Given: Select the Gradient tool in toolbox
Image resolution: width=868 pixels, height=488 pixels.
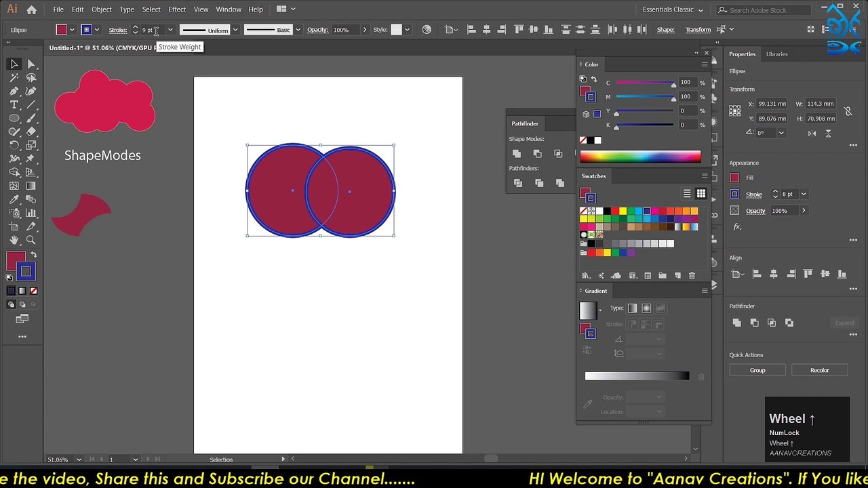Looking at the screenshot, I should click(31, 186).
